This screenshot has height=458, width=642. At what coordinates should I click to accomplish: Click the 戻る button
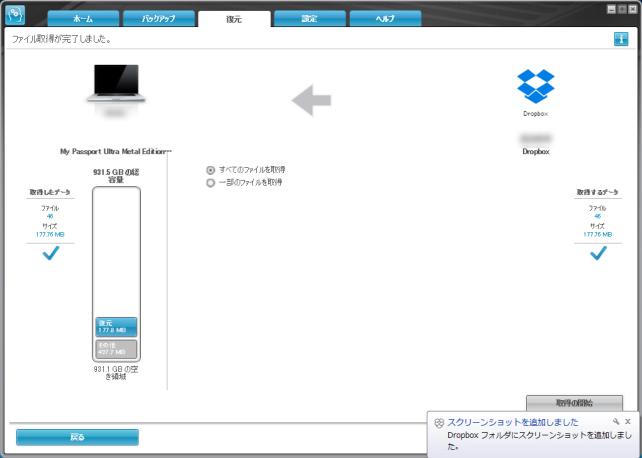[77, 437]
